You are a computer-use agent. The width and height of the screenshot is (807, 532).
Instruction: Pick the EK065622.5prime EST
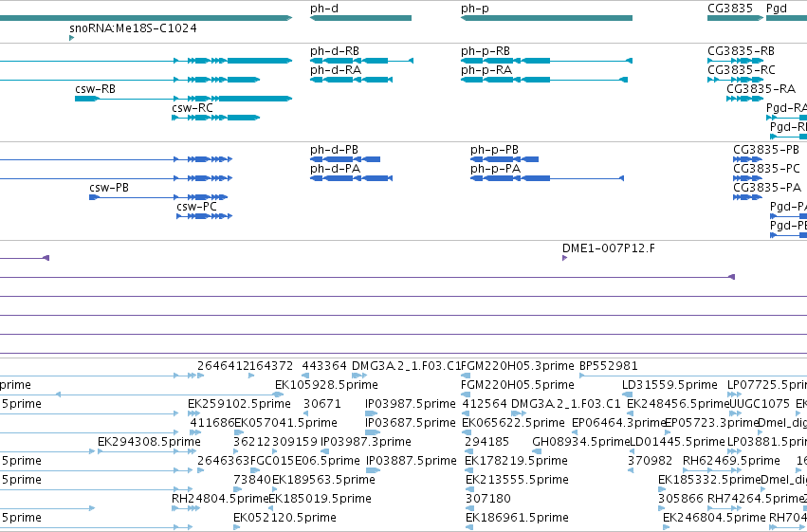click(x=513, y=423)
